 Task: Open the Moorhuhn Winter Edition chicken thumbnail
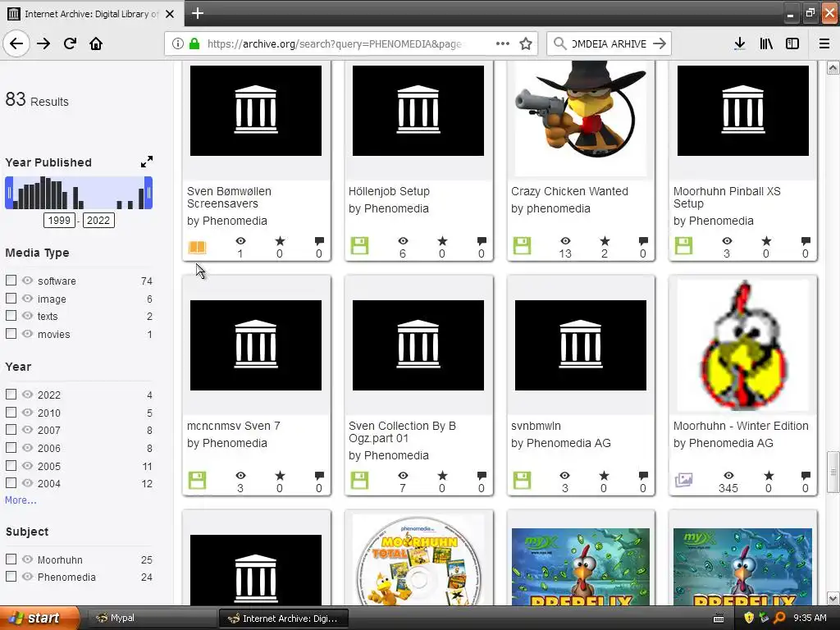click(743, 345)
